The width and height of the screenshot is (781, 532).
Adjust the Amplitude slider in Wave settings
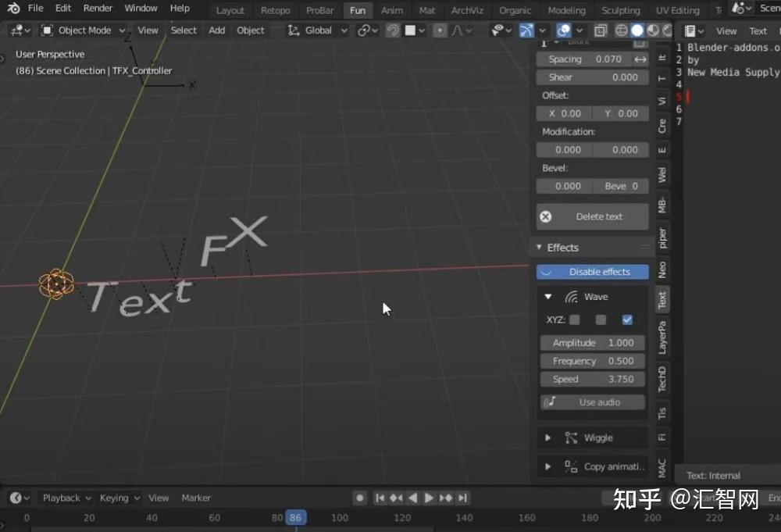[592, 342]
